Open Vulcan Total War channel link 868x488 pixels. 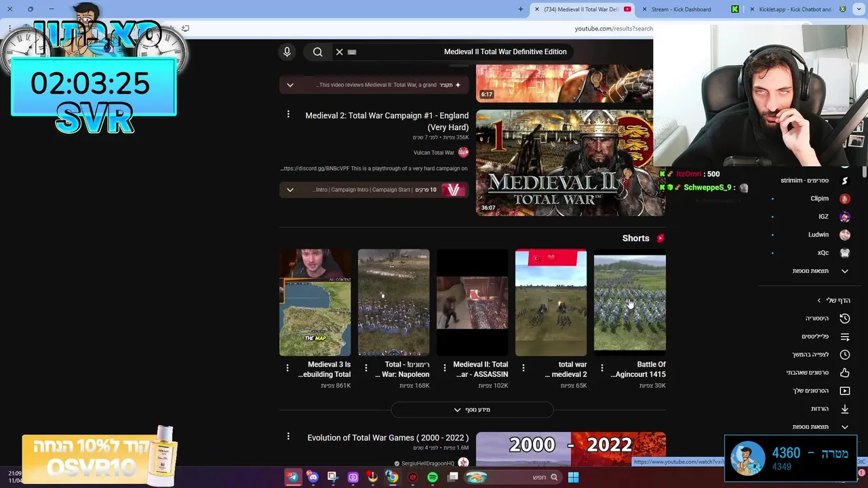(434, 152)
